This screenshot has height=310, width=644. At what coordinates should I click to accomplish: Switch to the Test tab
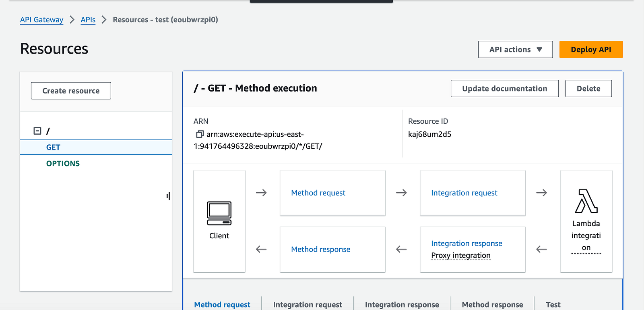[x=553, y=304]
